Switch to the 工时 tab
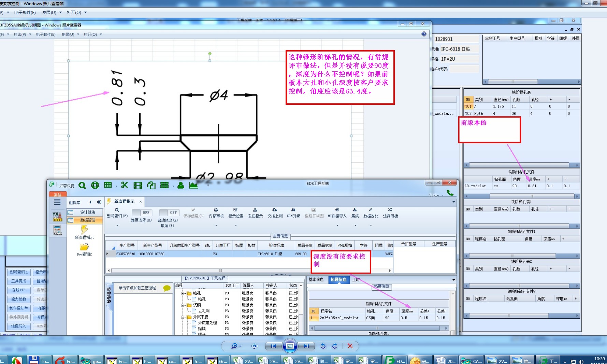The height and width of the screenshot is (364, 607). click(356, 279)
